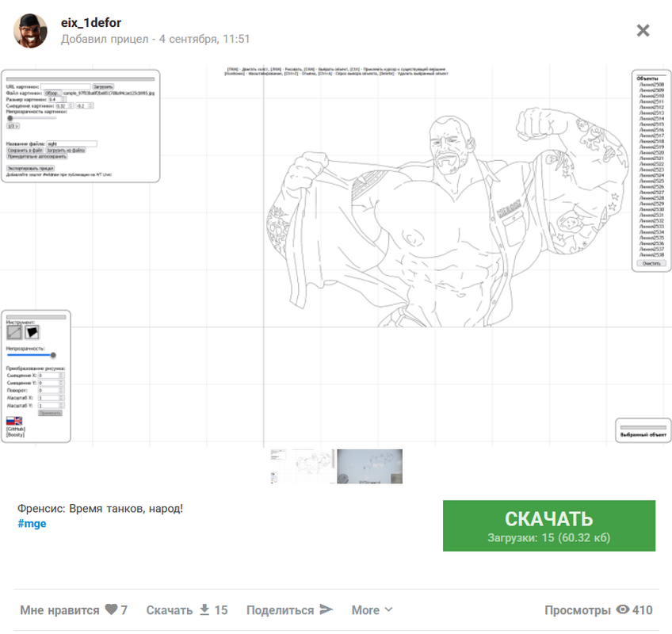Click the eye views icon
The width and height of the screenshot is (672, 634).
pos(623,609)
